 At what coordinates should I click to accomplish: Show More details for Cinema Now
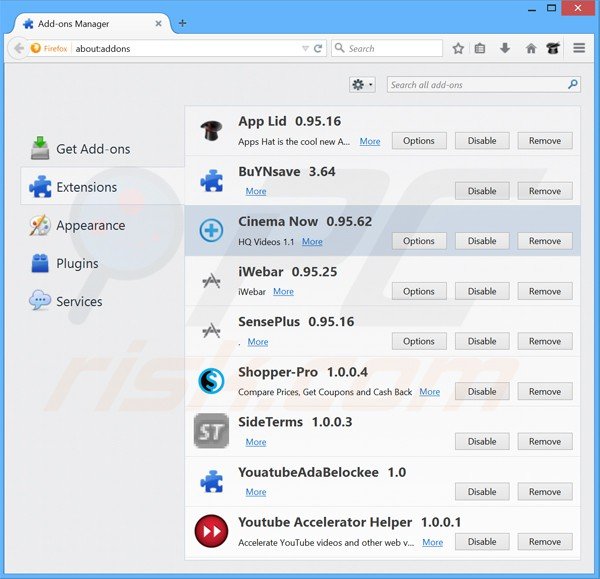pyautogui.click(x=312, y=242)
